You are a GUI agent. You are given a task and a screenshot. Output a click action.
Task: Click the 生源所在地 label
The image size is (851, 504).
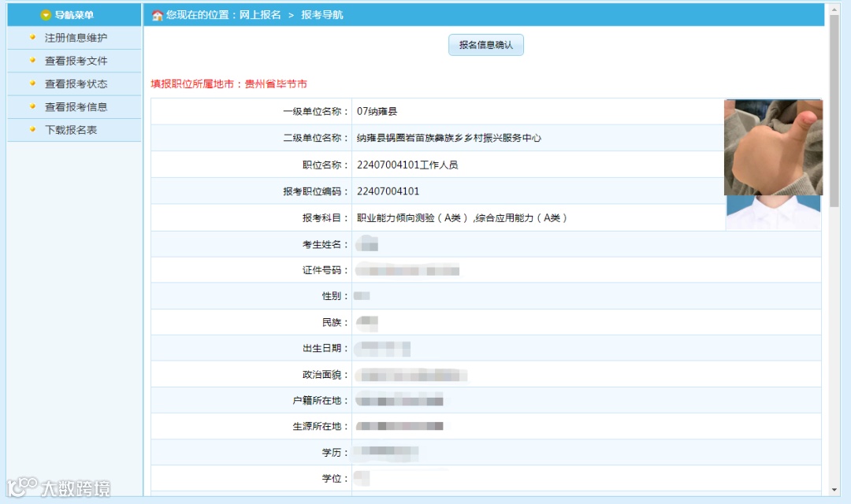(320, 427)
